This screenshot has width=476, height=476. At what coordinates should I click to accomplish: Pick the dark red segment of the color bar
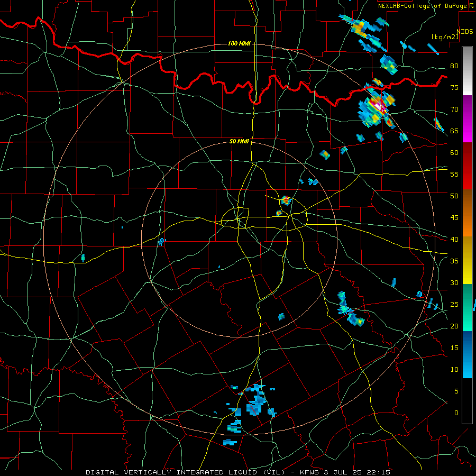point(467,166)
